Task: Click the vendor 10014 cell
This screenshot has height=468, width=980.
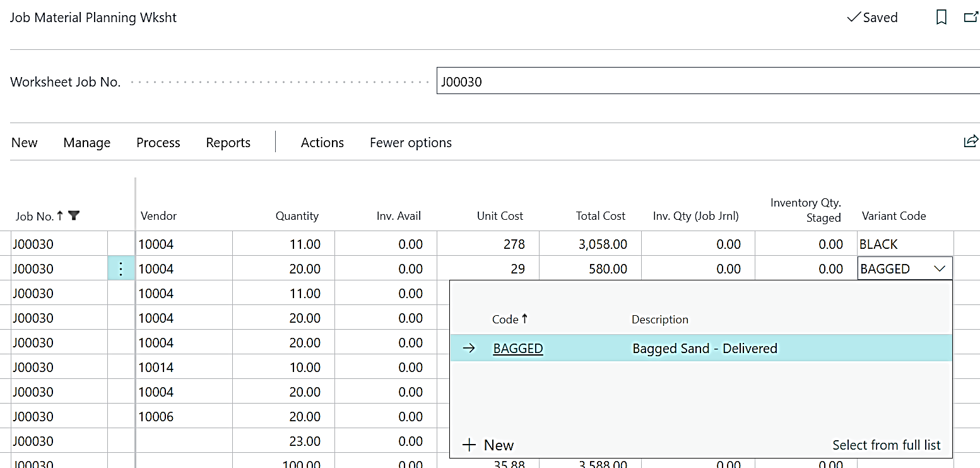Action: pos(183,368)
